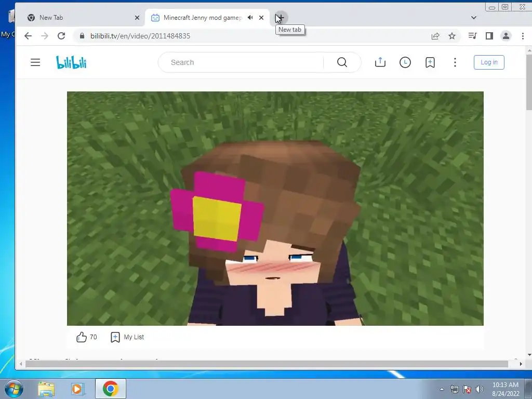Open bookmark list icon in header
This screenshot has height=399, width=532.
tap(430, 62)
